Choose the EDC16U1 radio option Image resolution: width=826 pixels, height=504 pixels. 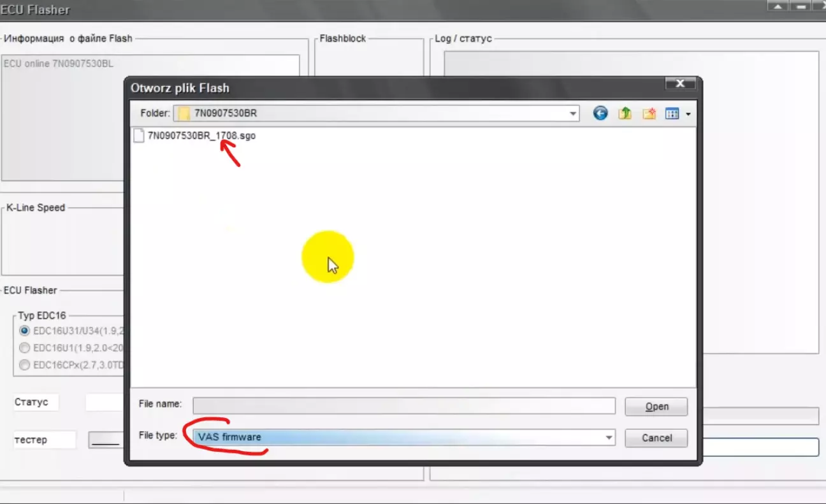pyautogui.click(x=25, y=348)
